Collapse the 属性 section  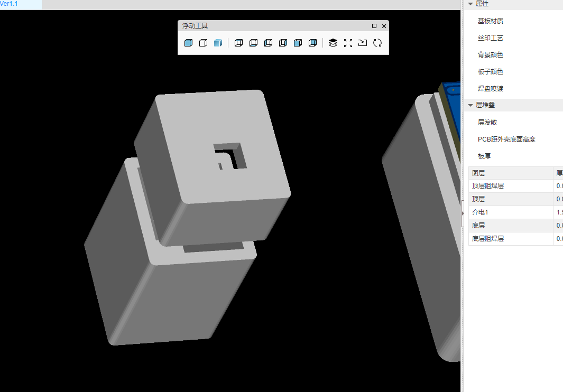click(470, 4)
